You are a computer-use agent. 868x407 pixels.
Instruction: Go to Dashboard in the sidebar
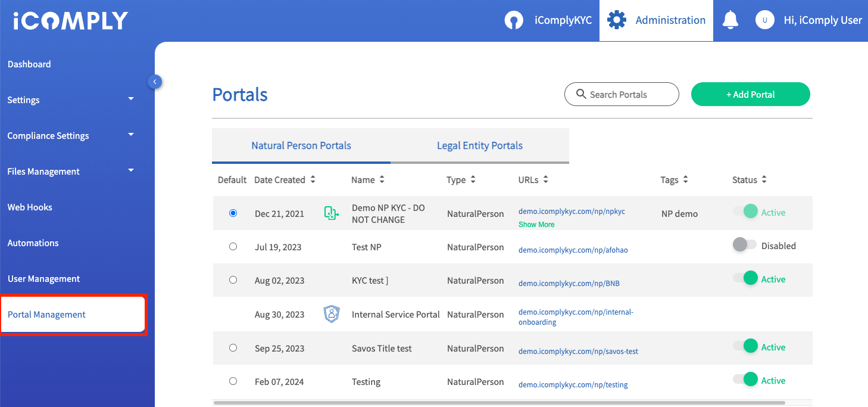pos(29,64)
